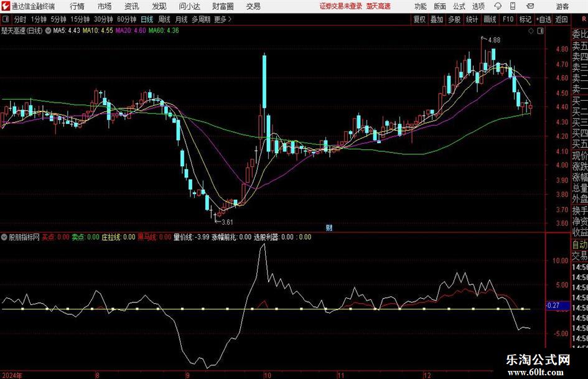Open the 版面 menu
This screenshot has width=588, height=379.
click(440, 6)
